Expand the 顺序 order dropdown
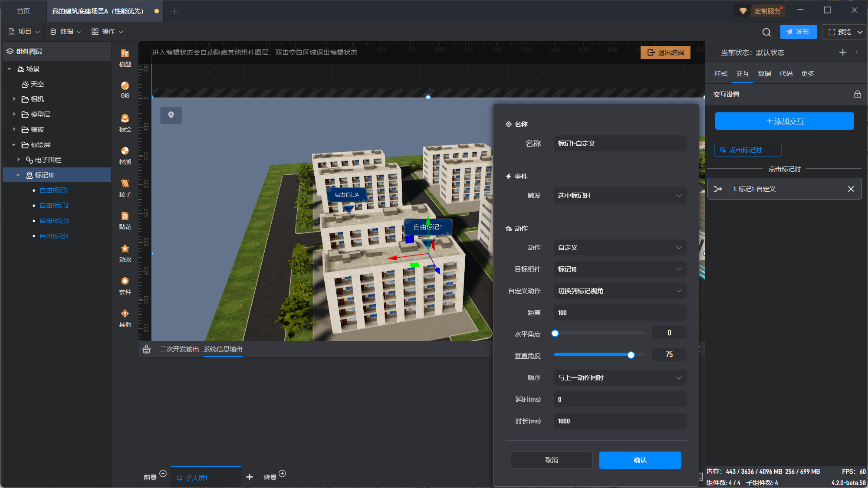Screen dimensions: 868x488 pyautogui.click(x=620, y=378)
